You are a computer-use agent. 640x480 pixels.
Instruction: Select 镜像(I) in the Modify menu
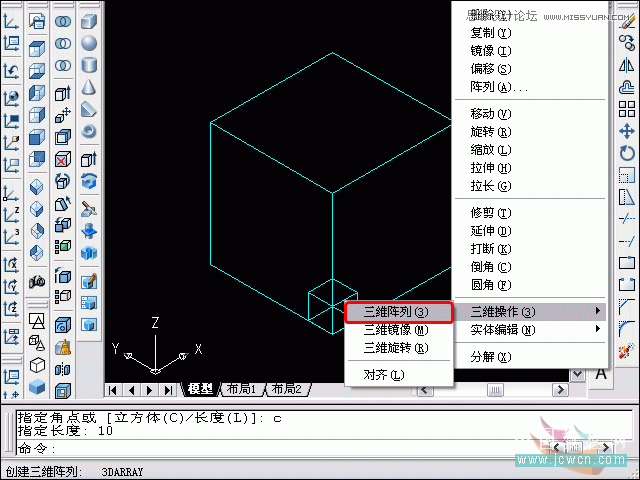[530, 51]
